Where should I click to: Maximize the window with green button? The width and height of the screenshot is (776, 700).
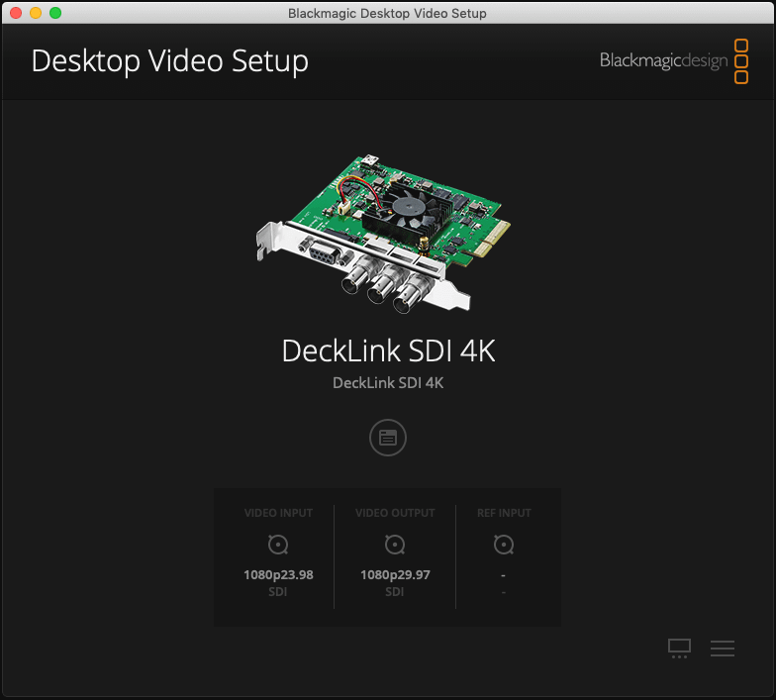coord(55,13)
